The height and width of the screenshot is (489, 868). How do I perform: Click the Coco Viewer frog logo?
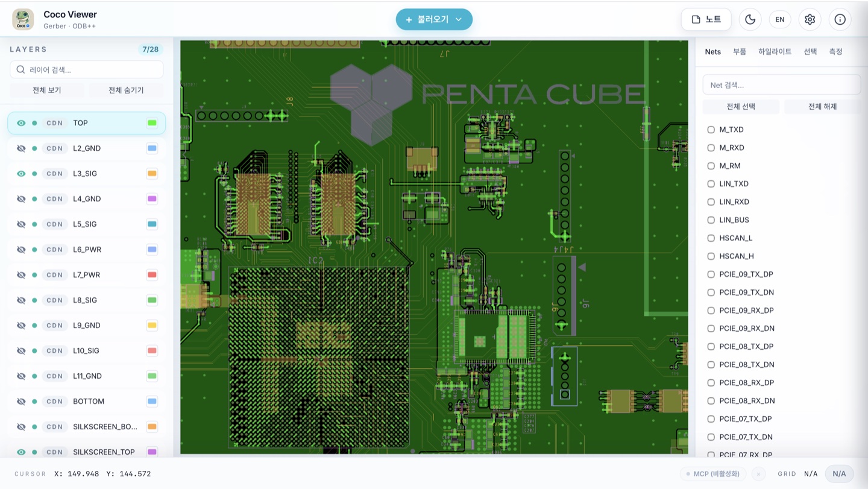point(23,19)
